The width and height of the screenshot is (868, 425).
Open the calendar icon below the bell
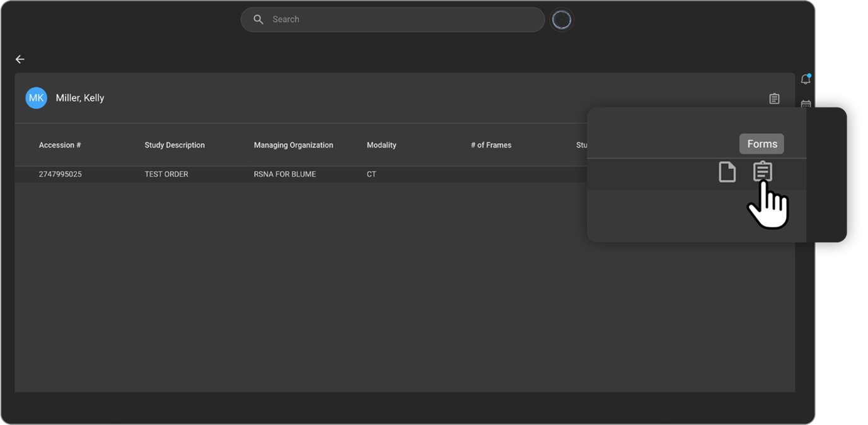pos(806,104)
